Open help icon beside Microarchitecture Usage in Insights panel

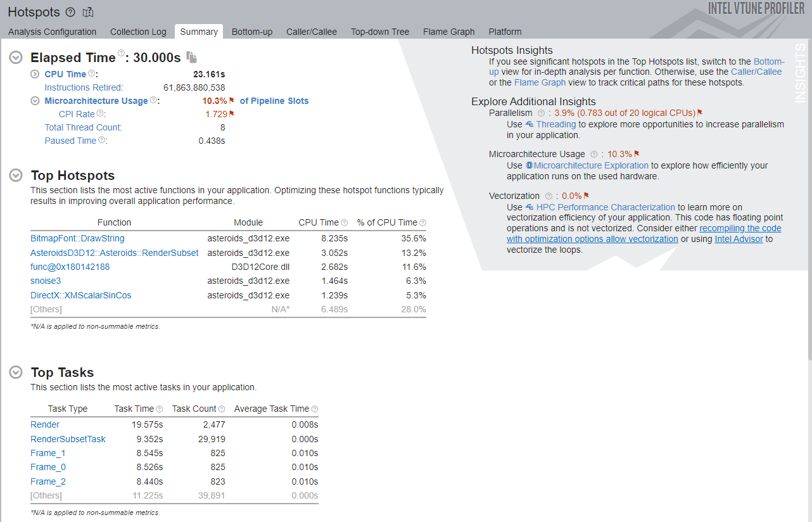point(593,154)
